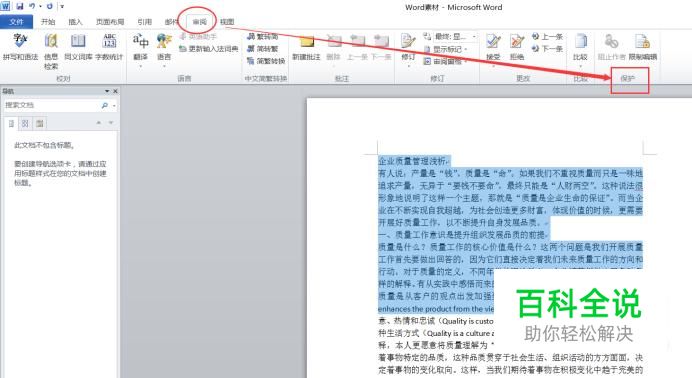Open the 文件 File tab
Image resolution: width=692 pixels, height=378 pixels.
coord(16,22)
